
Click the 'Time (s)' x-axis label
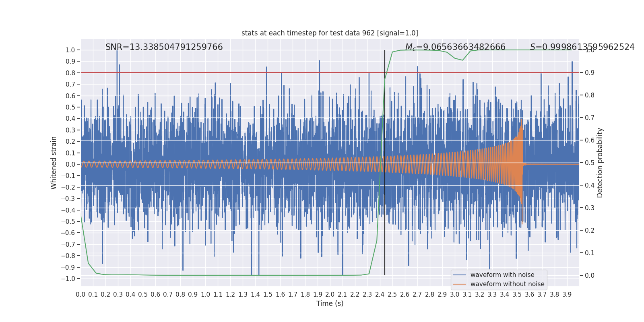[330, 303]
